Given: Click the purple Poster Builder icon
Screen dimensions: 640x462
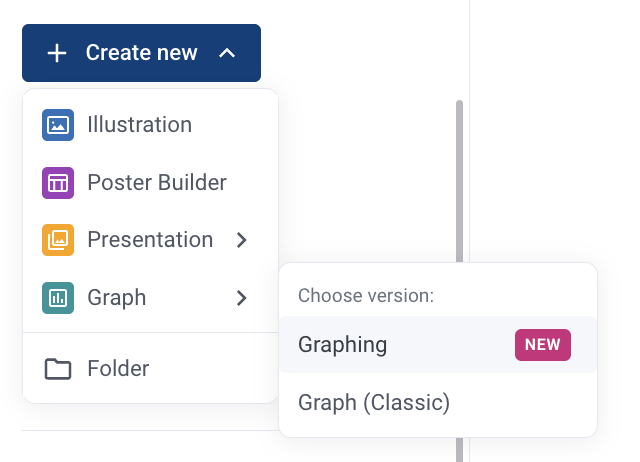Looking at the screenshot, I should point(58,183).
